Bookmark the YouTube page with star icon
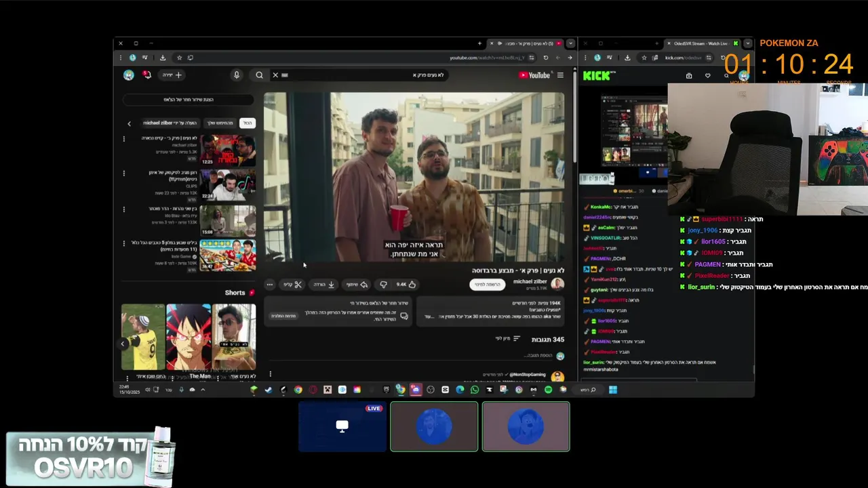 click(179, 58)
